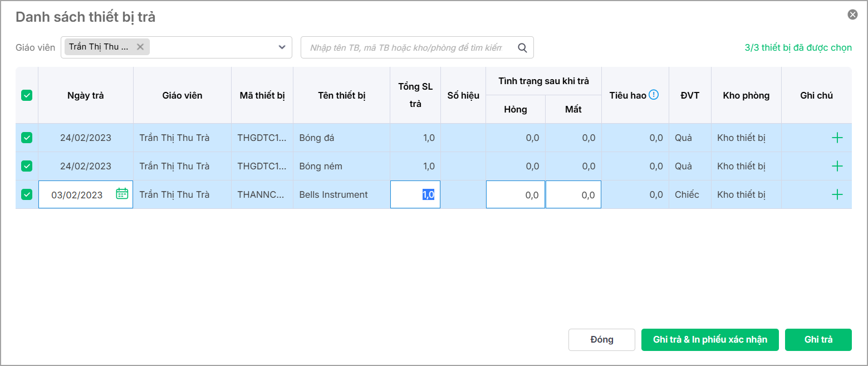Close the Danh sách thiết bị trả dialog
This screenshot has width=868, height=366.
(852, 15)
